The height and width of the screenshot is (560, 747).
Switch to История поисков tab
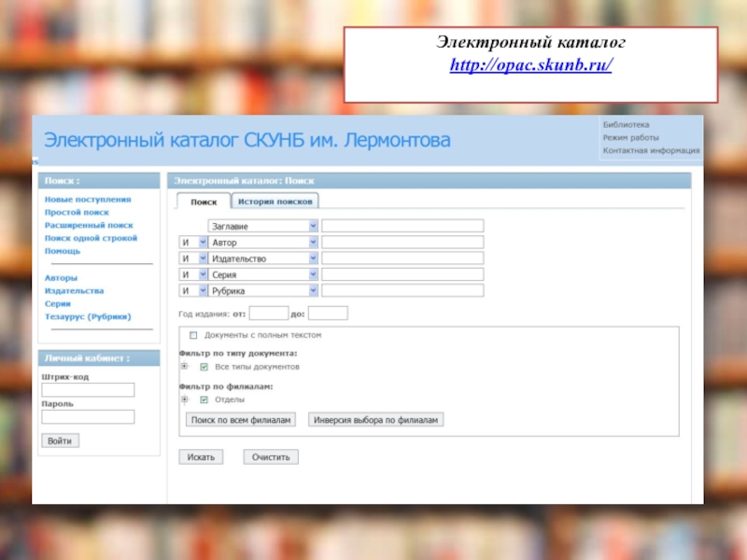point(274,201)
